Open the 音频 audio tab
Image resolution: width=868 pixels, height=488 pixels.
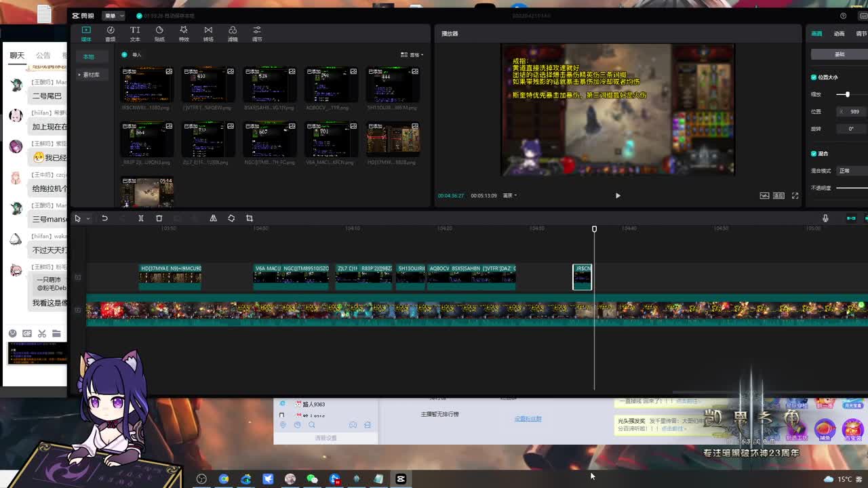(x=111, y=34)
